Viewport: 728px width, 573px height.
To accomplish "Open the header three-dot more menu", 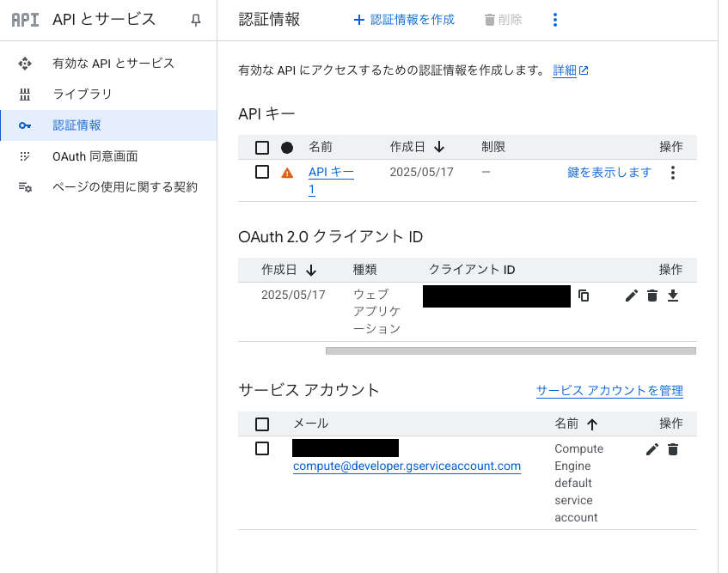I will [x=555, y=20].
